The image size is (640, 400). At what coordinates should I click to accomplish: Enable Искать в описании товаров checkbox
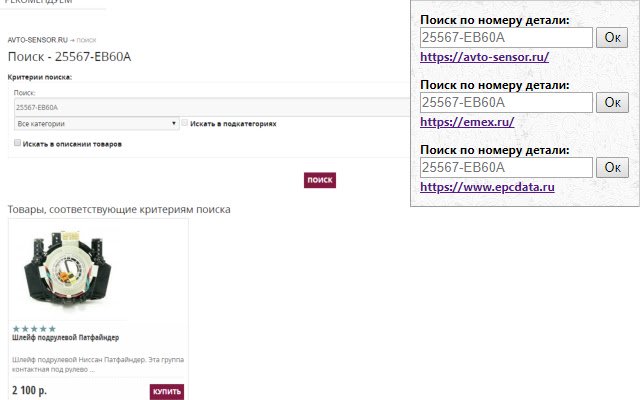tap(17, 143)
